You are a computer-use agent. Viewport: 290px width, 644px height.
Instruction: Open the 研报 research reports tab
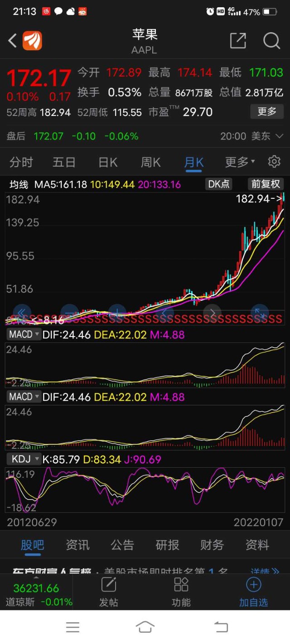167,545
